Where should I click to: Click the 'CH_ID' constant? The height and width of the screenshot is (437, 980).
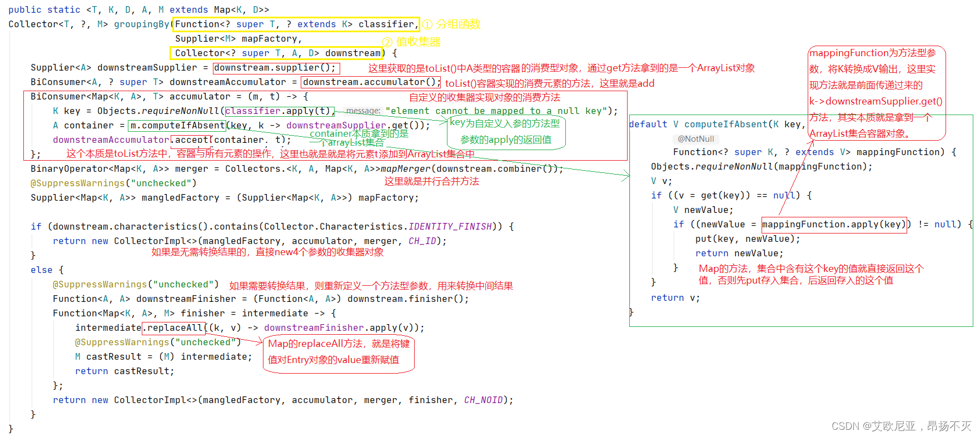(x=422, y=241)
